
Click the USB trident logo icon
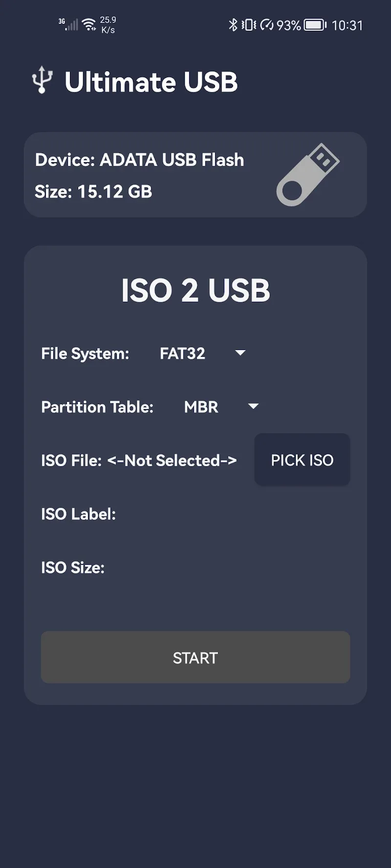[42, 80]
